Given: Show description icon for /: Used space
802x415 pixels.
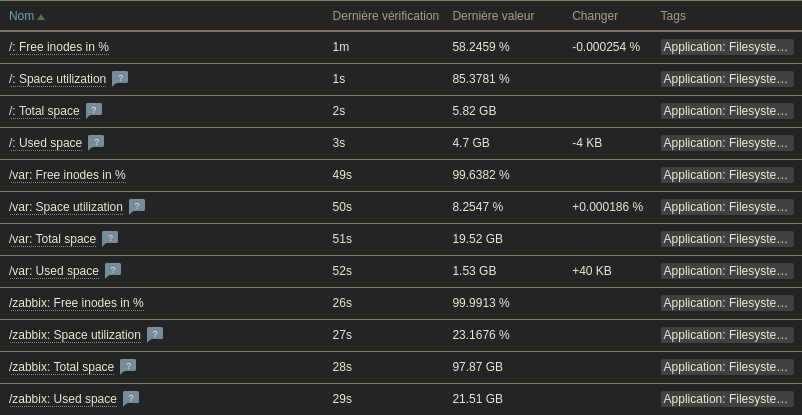Looking at the screenshot, I should pyautogui.click(x=96, y=142).
